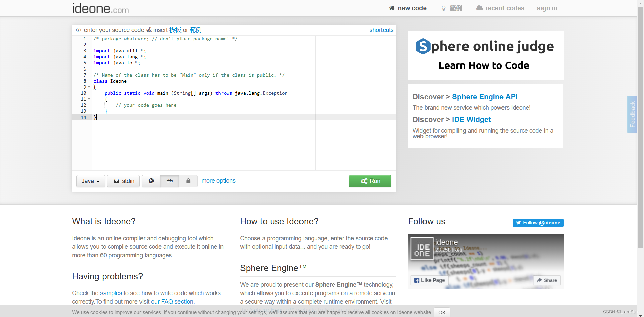
Task: Open the 範例 menu in the top navigation
Action: pyautogui.click(x=452, y=8)
